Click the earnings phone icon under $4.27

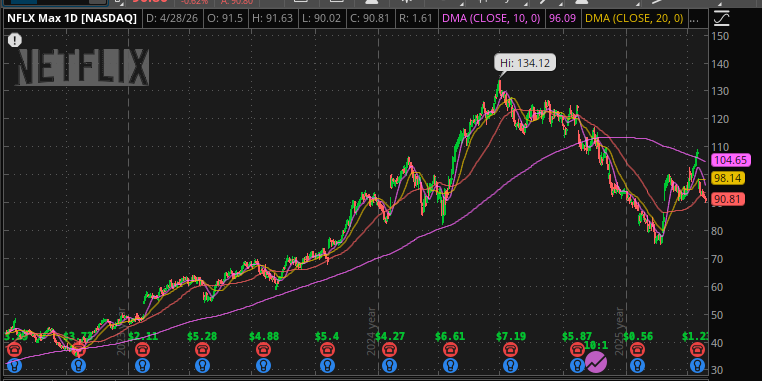(x=388, y=349)
